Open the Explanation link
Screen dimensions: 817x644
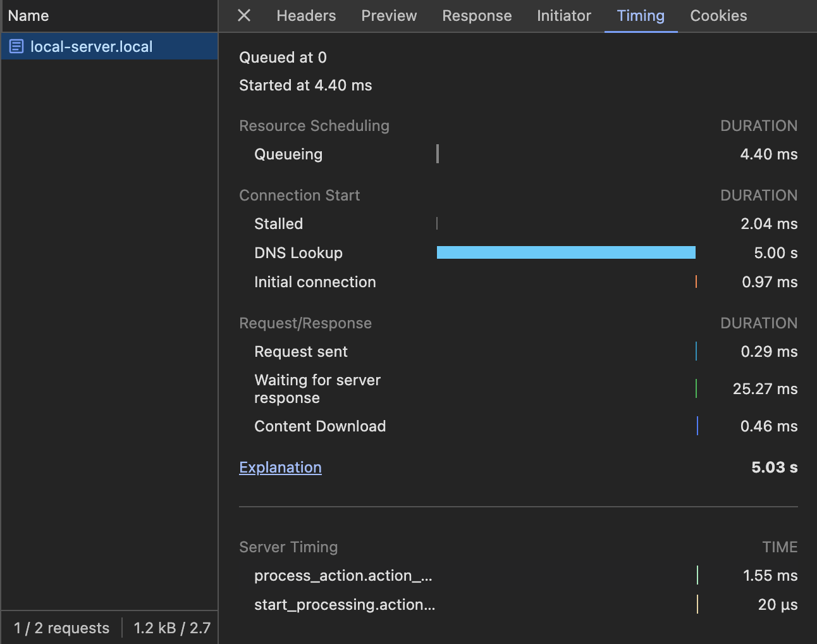tap(280, 468)
